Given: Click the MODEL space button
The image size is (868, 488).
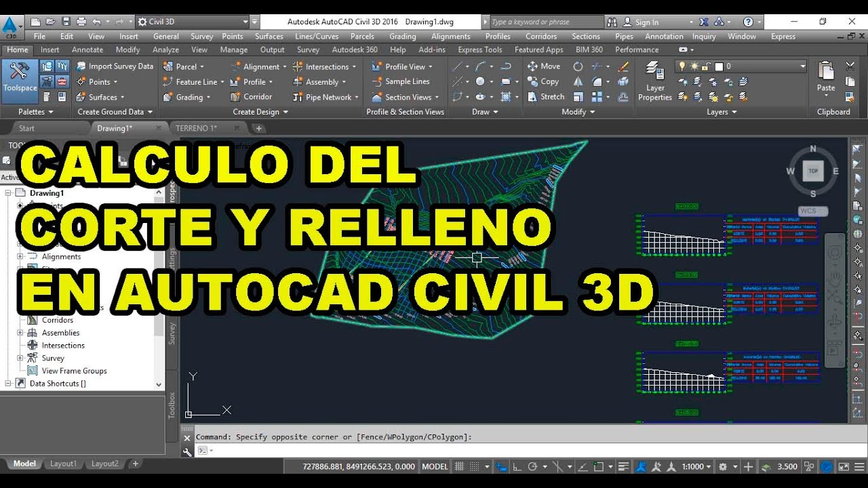Looking at the screenshot, I should coord(435,466).
